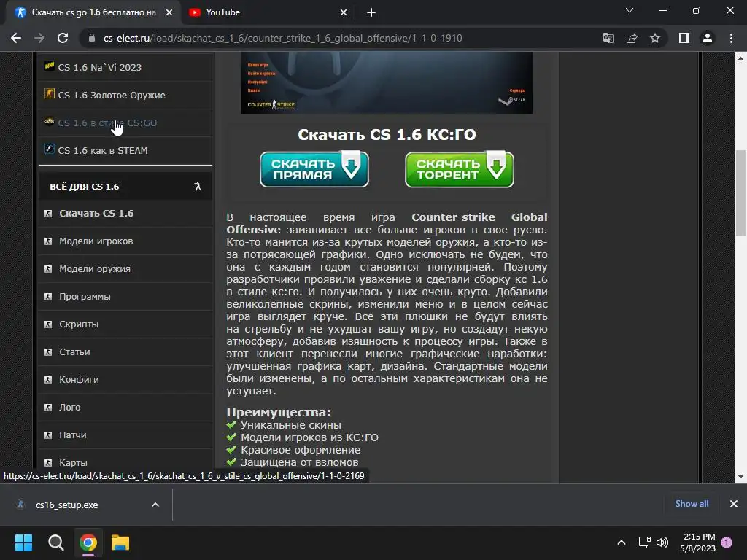Click the gold weapon build icon
The width and height of the screenshot is (747, 560).
(x=49, y=93)
